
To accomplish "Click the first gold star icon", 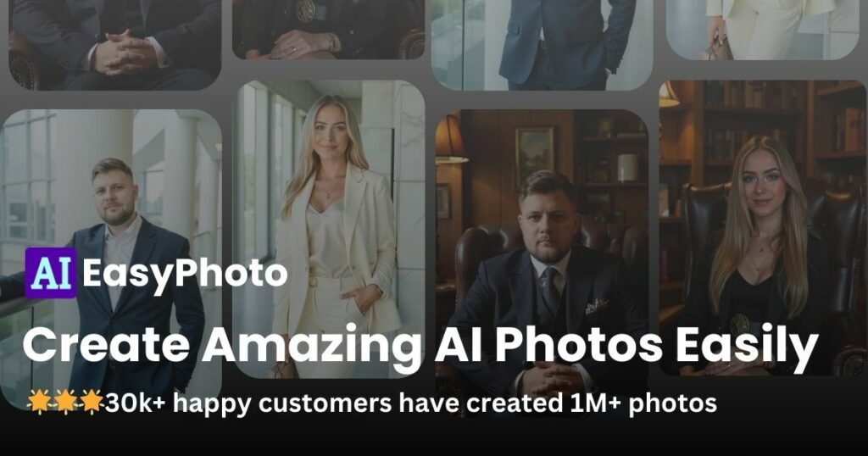I will [x=38, y=402].
